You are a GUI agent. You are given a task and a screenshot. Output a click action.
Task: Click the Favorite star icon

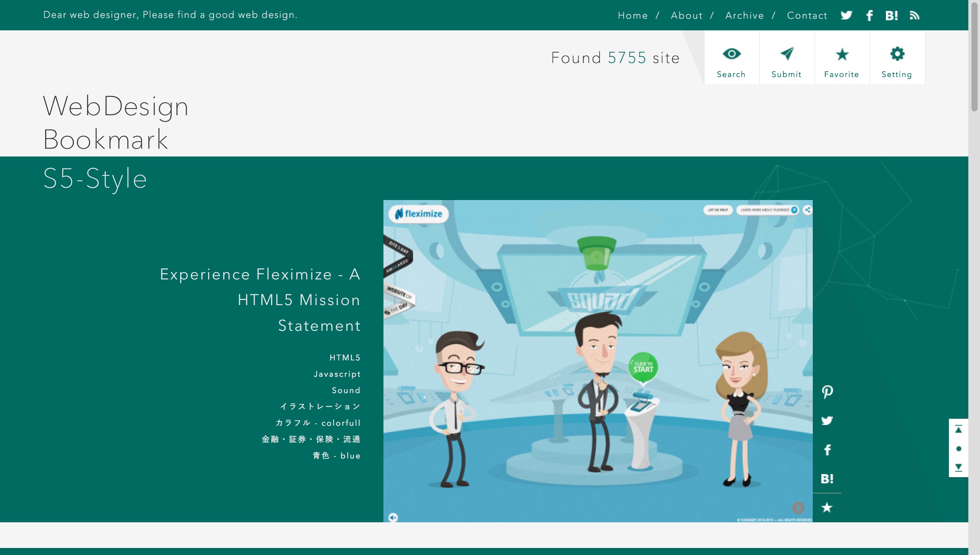pos(841,54)
